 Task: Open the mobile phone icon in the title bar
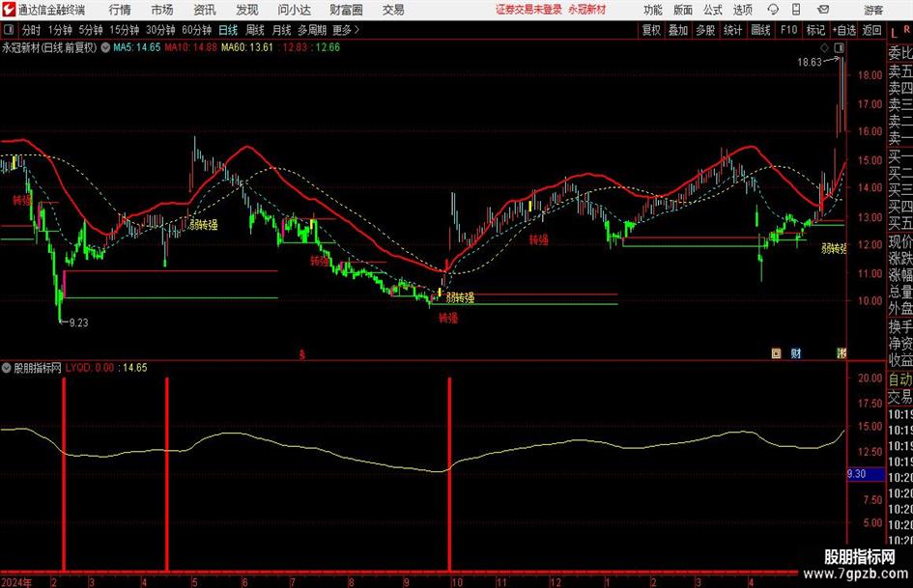pos(796,10)
